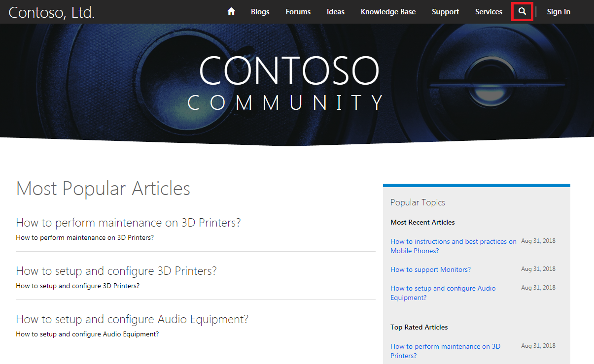The image size is (594, 364).
Task: Open heading 'How to setup and configure 3D Printers?'
Action: coord(116,271)
